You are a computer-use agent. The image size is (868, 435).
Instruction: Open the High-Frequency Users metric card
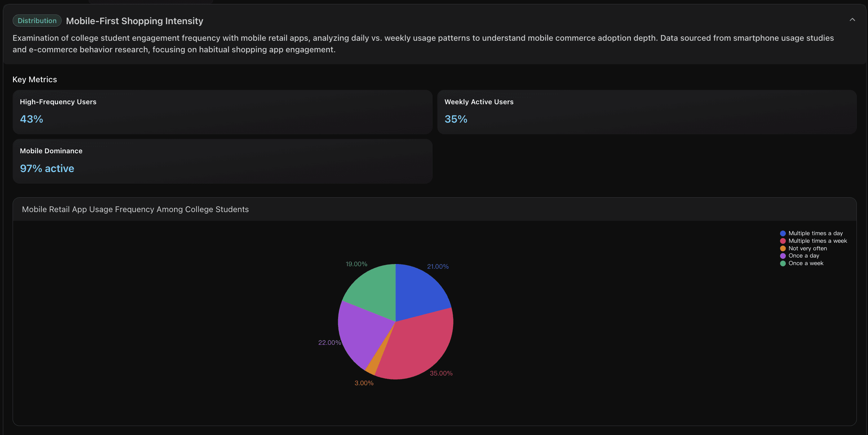pyautogui.click(x=222, y=112)
